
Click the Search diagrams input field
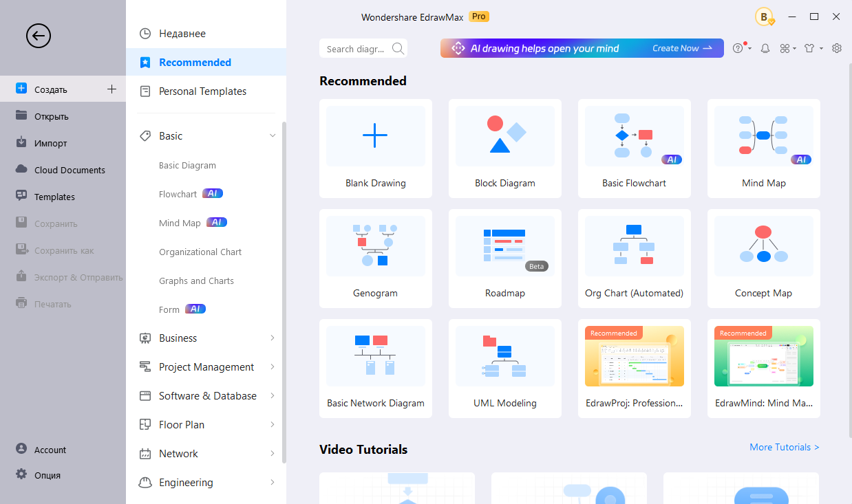356,49
